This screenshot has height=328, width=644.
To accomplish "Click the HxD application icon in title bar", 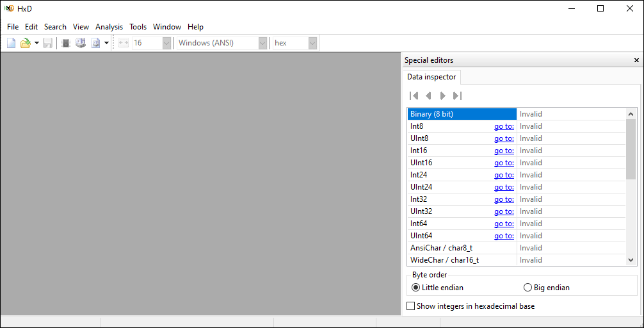I will pos(8,8).
